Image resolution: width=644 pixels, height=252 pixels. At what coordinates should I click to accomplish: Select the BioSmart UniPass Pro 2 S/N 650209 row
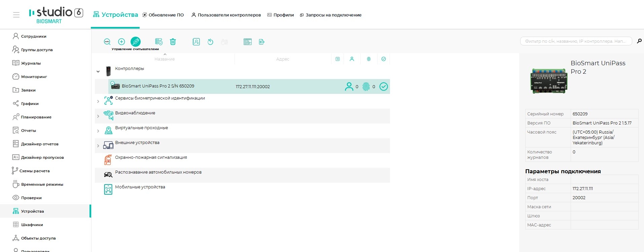pos(249,86)
